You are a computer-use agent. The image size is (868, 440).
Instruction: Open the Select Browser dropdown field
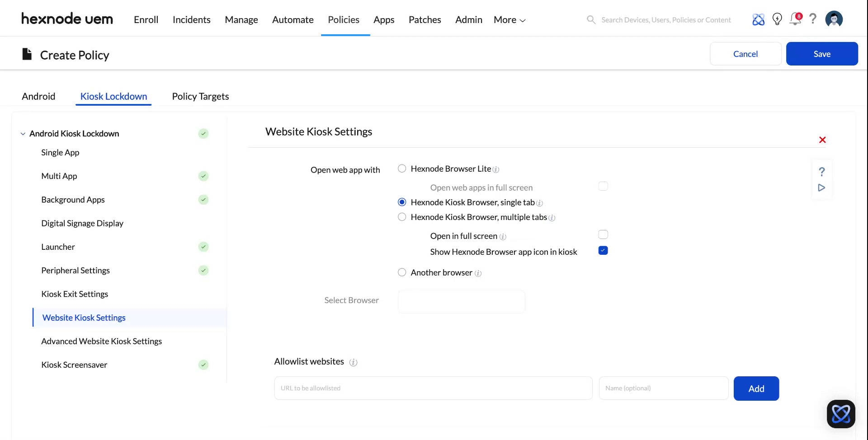pyautogui.click(x=461, y=301)
